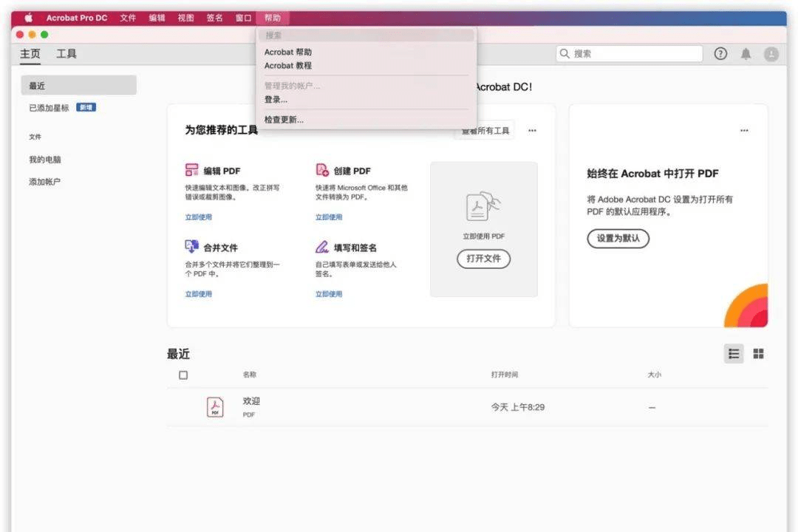Open the notifications bell icon
This screenshot has height=532, width=798.
(746, 54)
